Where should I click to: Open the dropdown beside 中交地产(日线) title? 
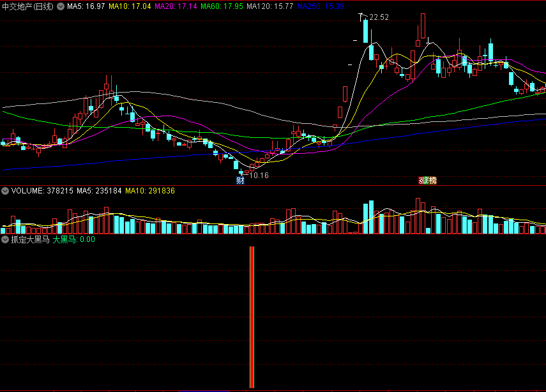61,6
